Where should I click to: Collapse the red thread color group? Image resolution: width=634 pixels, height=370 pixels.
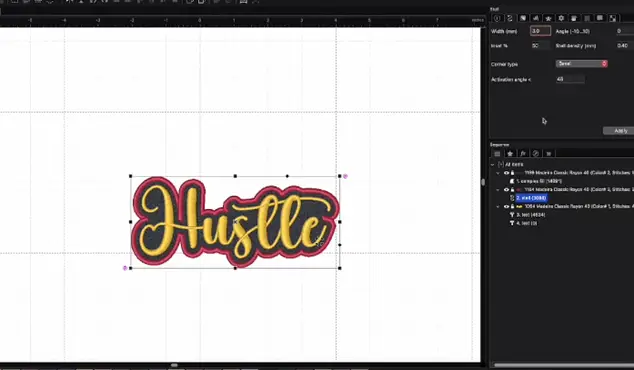click(x=498, y=190)
